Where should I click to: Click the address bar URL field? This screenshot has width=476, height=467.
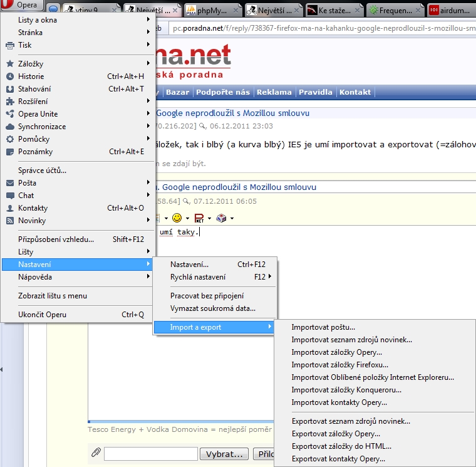point(323,28)
